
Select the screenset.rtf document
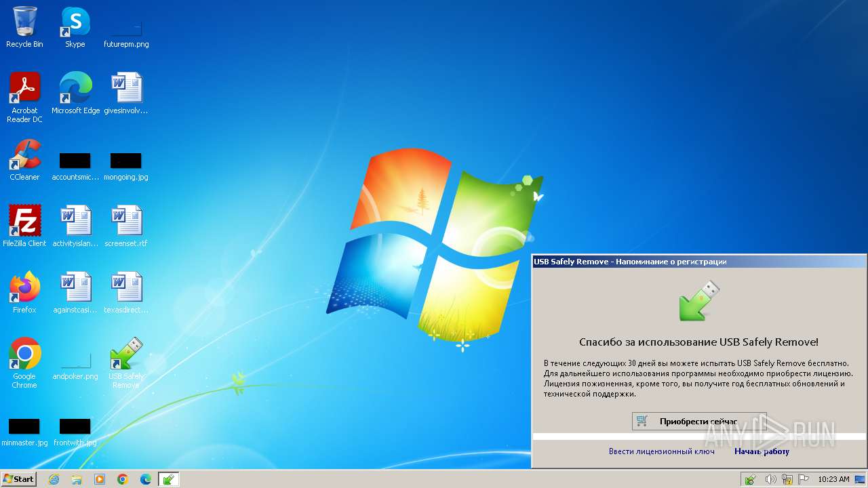tap(126, 226)
